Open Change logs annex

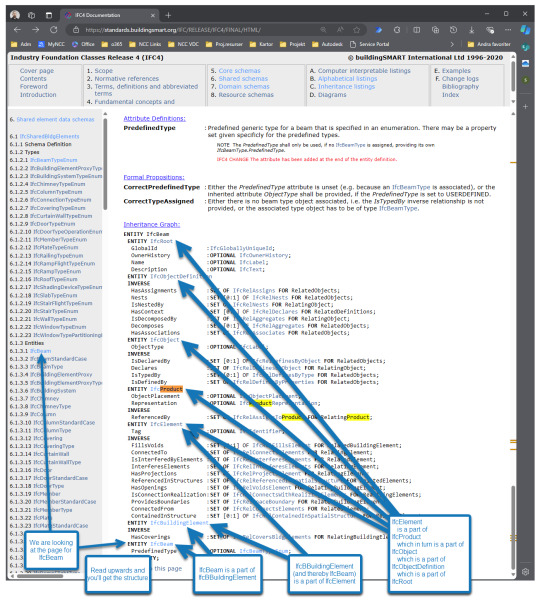(x=460, y=79)
